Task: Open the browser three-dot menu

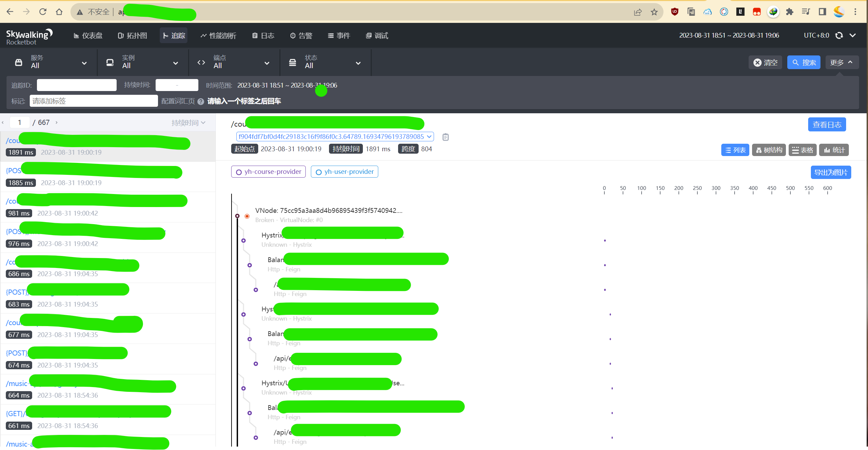Action: [855, 12]
